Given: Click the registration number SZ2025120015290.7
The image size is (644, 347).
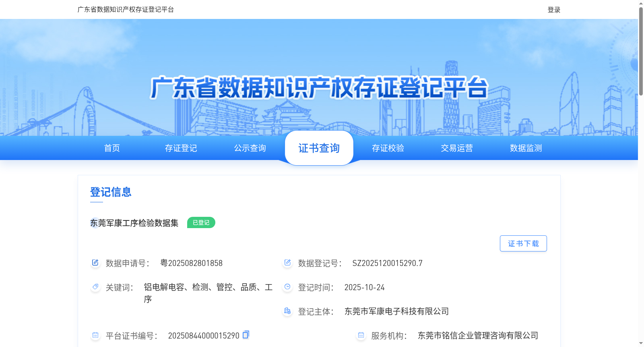Looking at the screenshot, I should [387, 263].
